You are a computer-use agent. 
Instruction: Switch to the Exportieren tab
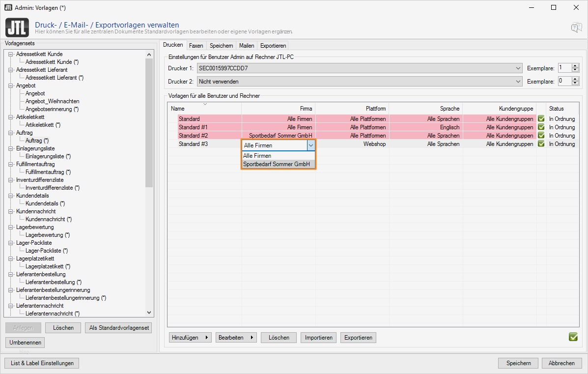click(x=273, y=46)
